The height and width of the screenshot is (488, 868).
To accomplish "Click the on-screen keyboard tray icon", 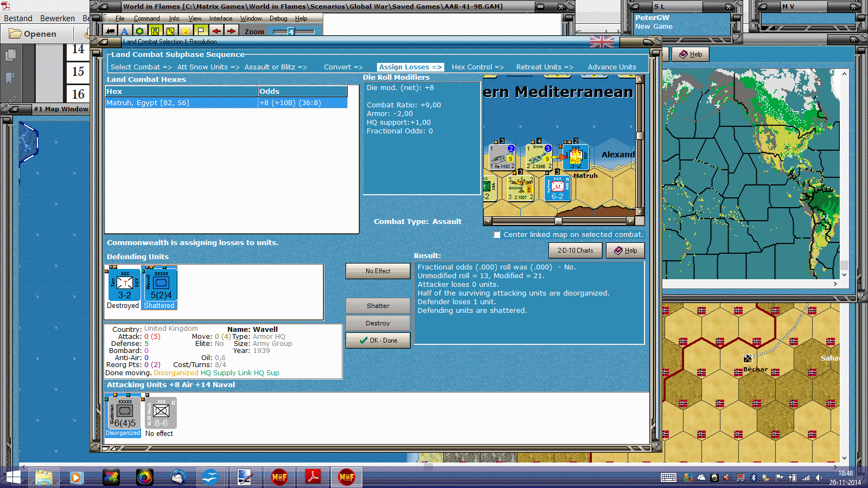I will click(668, 478).
